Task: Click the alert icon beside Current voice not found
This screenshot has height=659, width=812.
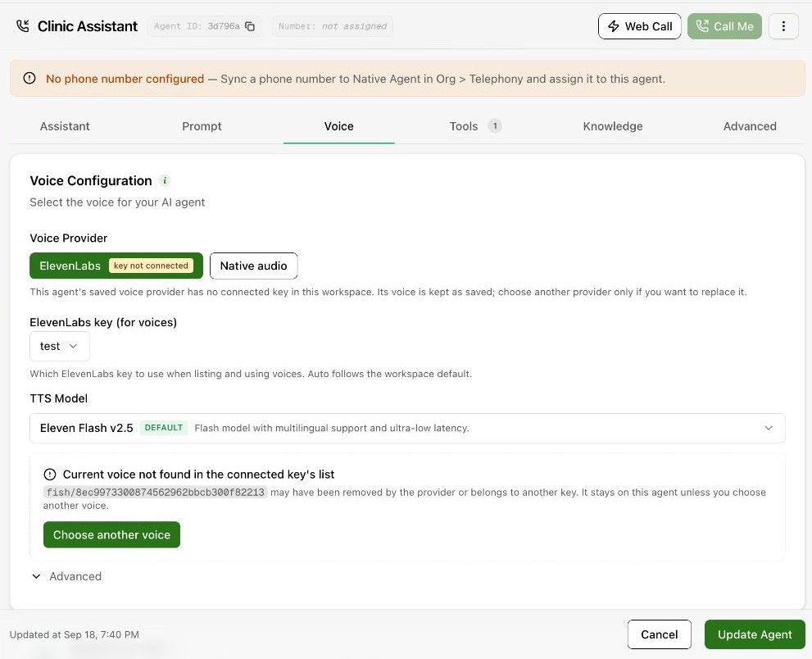Action: click(x=50, y=474)
